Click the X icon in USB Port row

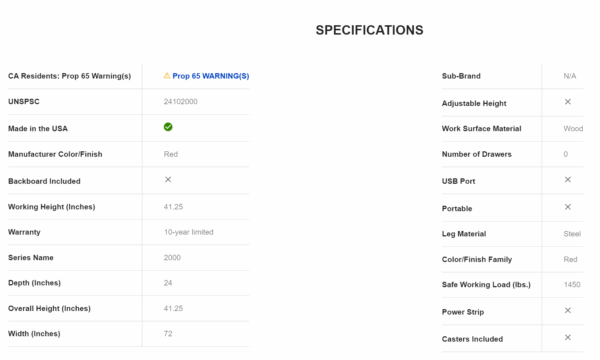[568, 179]
